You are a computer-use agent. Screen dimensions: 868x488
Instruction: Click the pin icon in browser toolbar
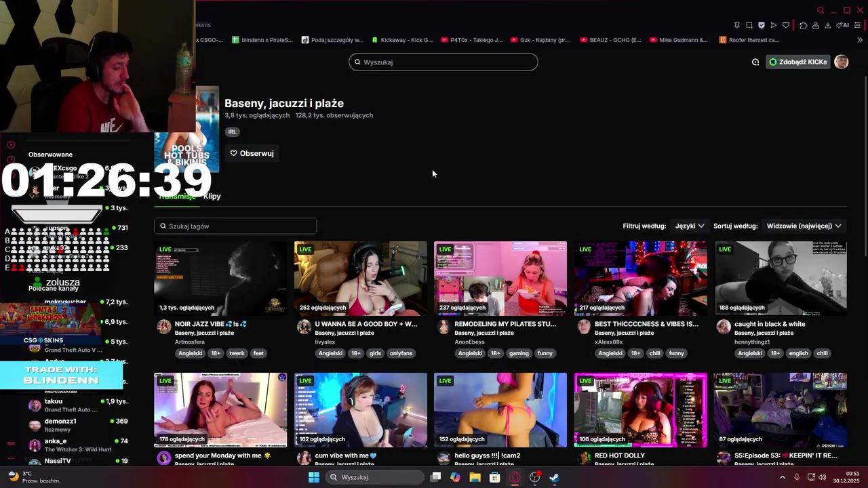(737, 25)
